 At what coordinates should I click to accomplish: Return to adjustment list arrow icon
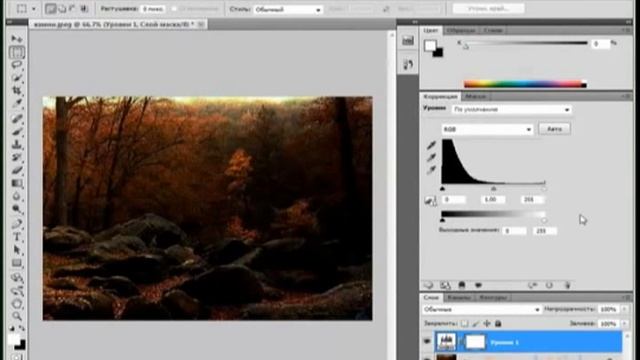pyautogui.click(x=428, y=285)
